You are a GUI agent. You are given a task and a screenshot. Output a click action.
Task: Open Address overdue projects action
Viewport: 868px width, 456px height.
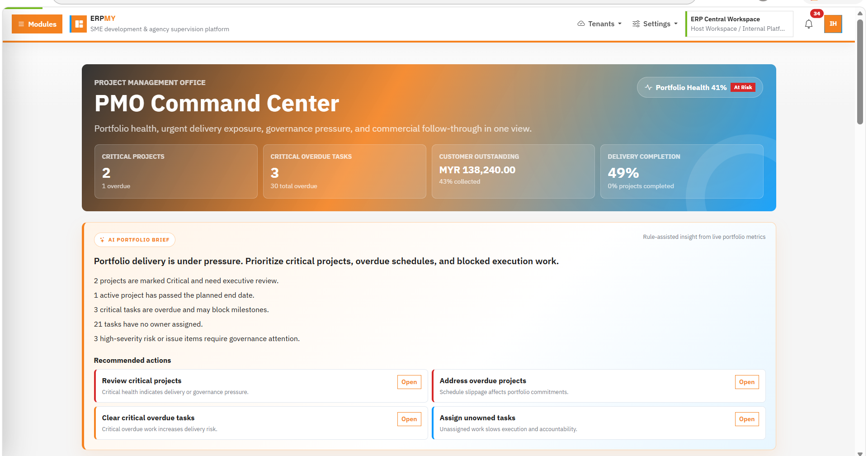point(747,382)
